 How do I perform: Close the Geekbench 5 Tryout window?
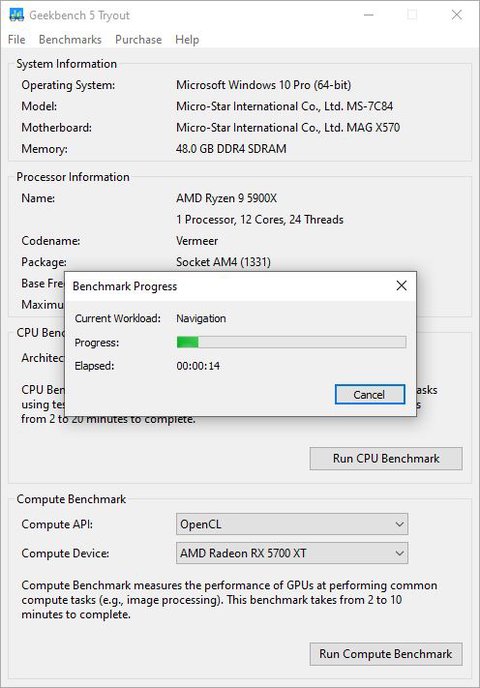coord(456,15)
